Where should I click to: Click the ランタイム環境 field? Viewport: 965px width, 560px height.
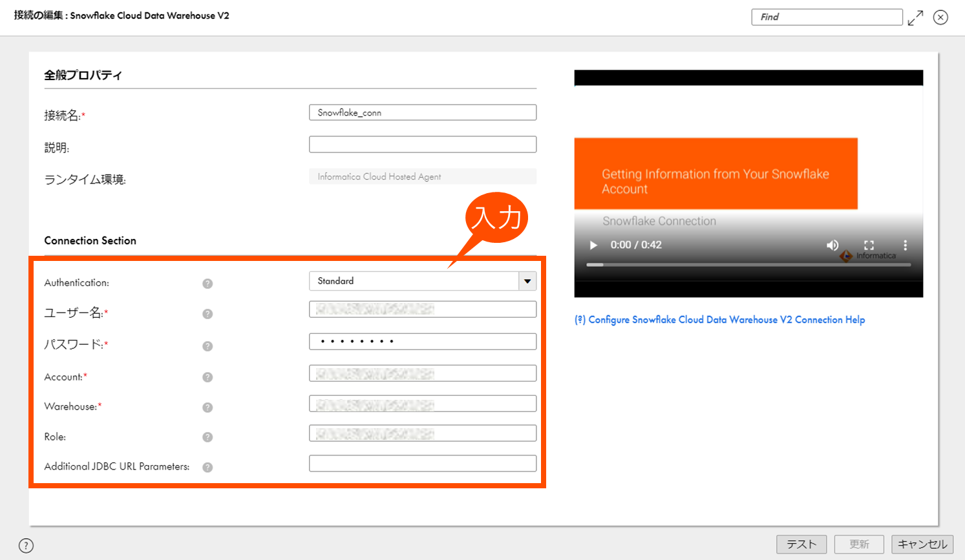coord(423,176)
